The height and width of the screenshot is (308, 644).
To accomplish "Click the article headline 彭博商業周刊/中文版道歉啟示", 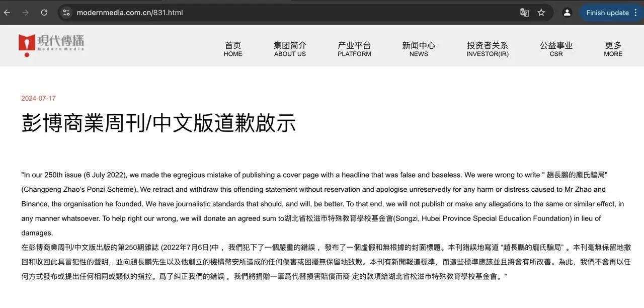I will (x=158, y=123).
